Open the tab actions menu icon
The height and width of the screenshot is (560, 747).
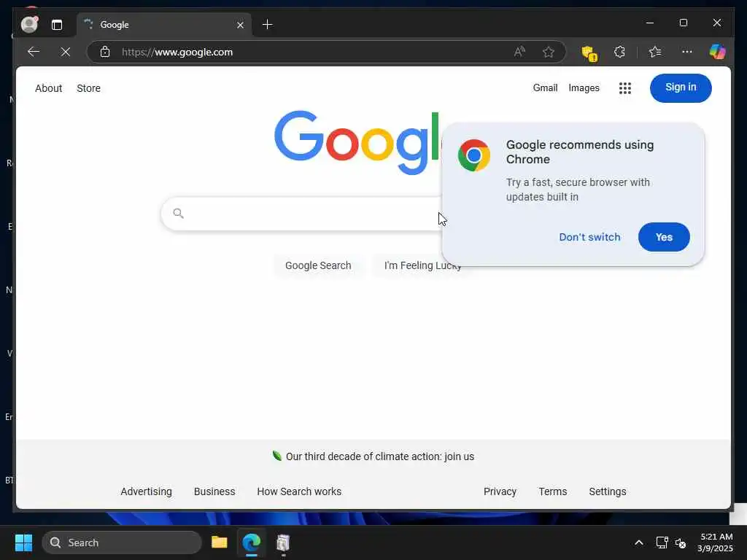click(x=57, y=25)
